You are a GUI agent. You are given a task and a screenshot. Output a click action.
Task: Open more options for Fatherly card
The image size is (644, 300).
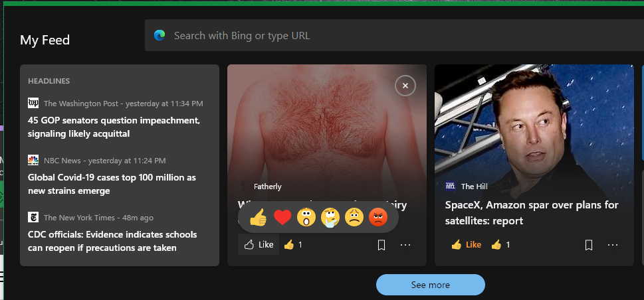tap(405, 245)
